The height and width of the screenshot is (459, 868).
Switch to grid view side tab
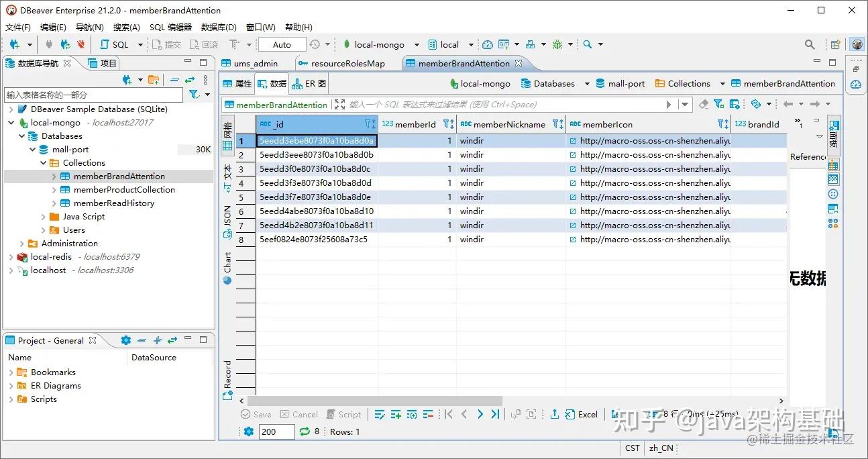tap(227, 136)
